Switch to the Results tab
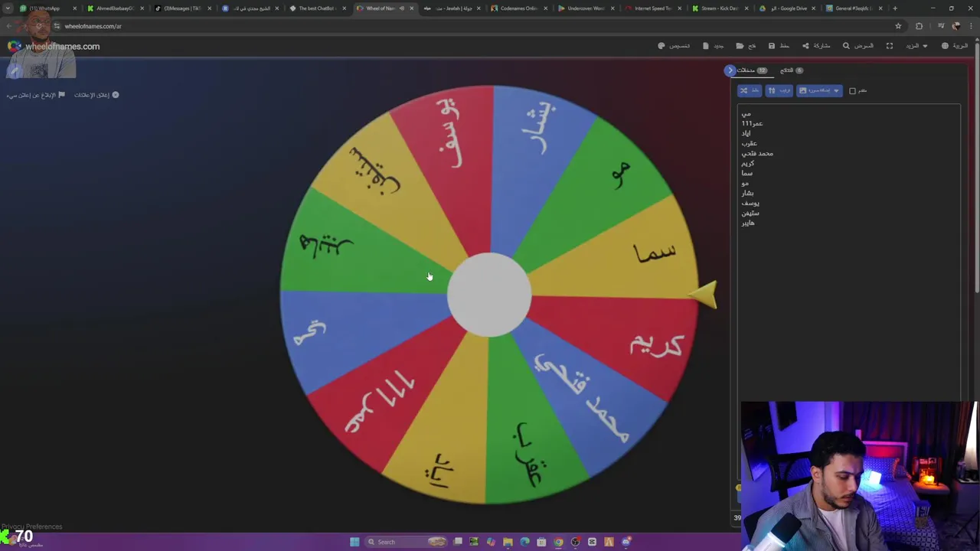Screen dimensions: 980x551 pos(791,70)
